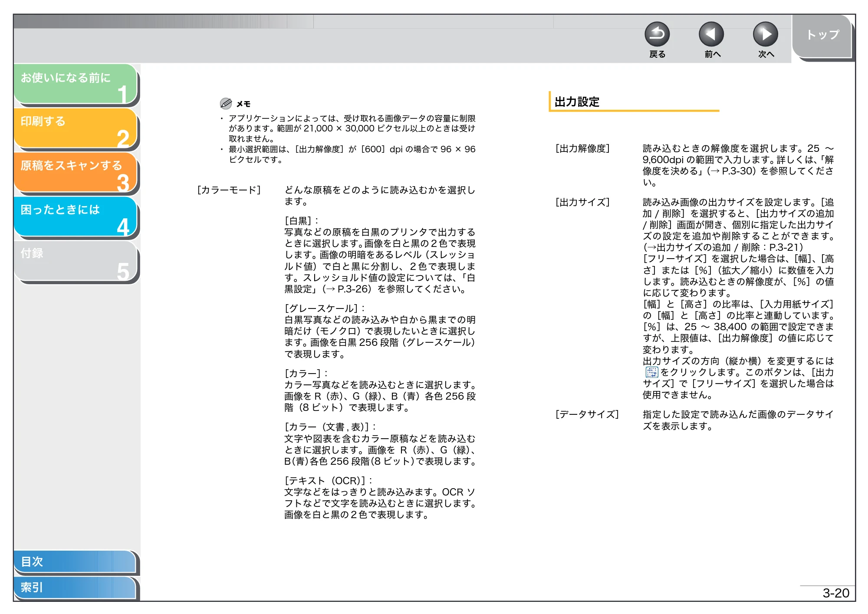Viewport: 868px width, 614px height.
Task: Click the [カラーモード] label
Action: [229, 190]
